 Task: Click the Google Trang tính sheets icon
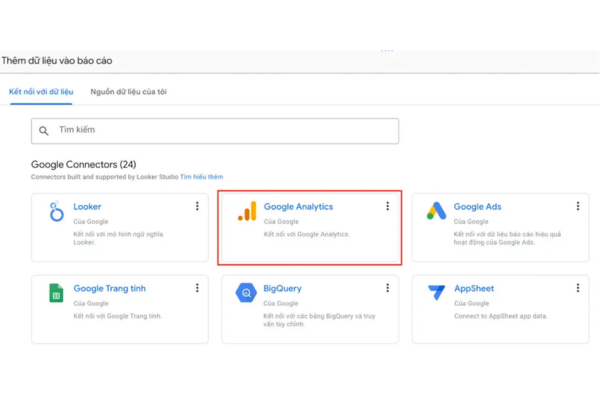(56, 293)
